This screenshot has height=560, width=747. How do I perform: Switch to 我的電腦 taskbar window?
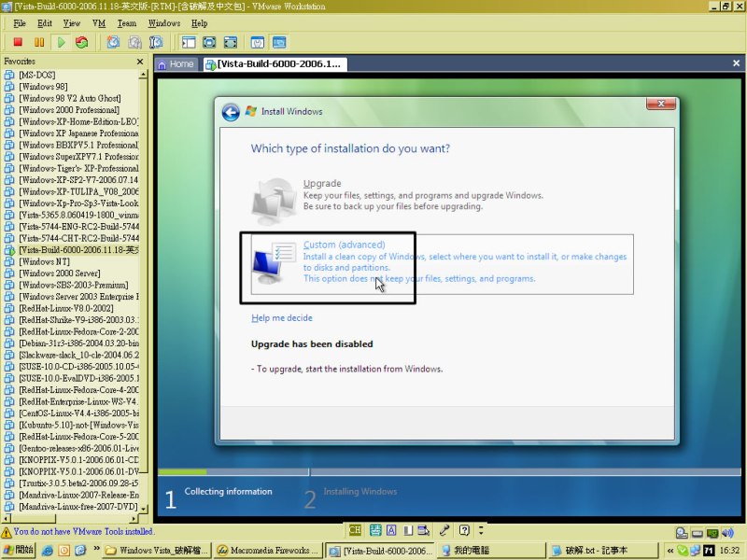point(491,551)
